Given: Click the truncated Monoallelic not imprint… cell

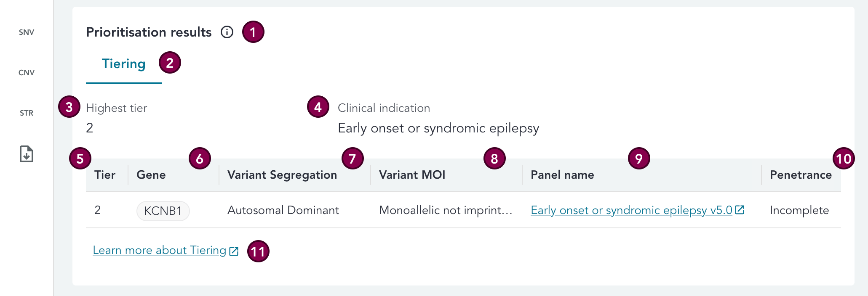Looking at the screenshot, I should (x=446, y=210).
